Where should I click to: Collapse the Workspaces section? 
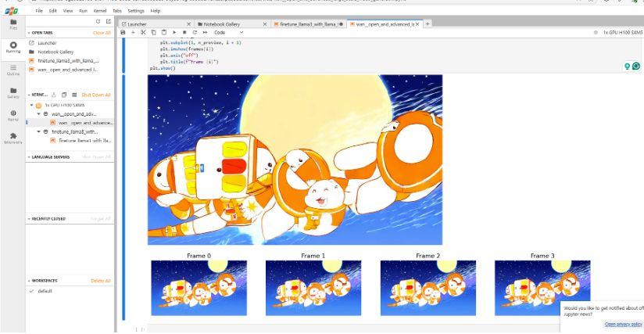[x=28, y=280]
